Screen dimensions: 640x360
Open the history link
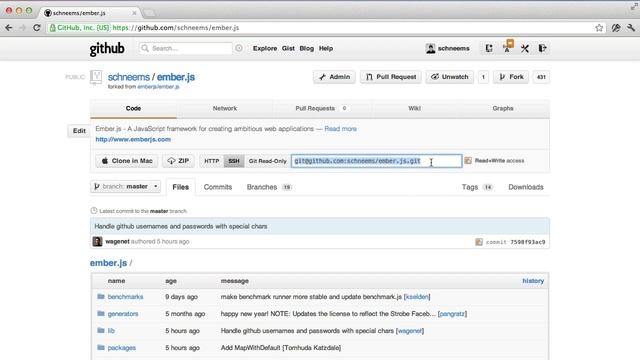point(533,281)
